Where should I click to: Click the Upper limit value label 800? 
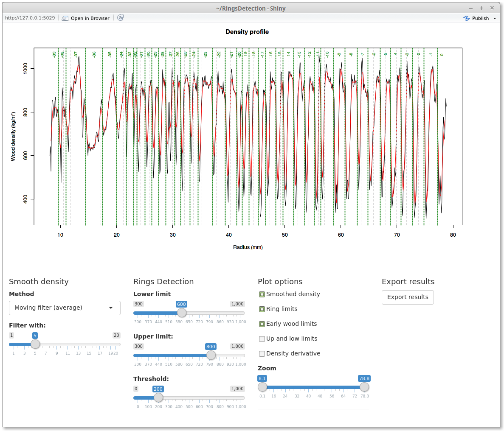pos(211,347)
